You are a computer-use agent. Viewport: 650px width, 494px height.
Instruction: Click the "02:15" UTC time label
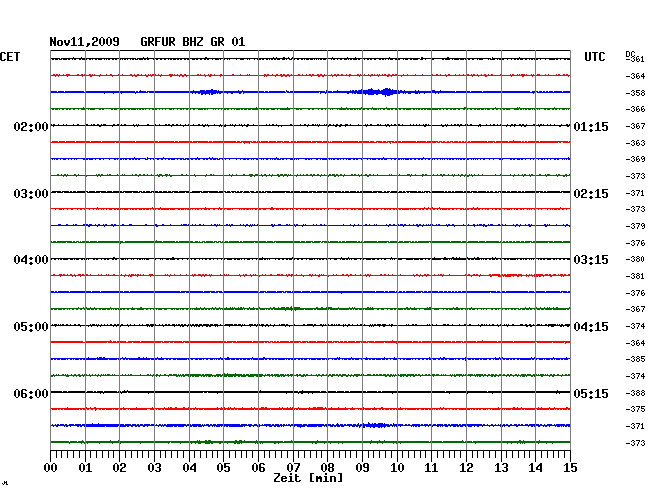591,194
